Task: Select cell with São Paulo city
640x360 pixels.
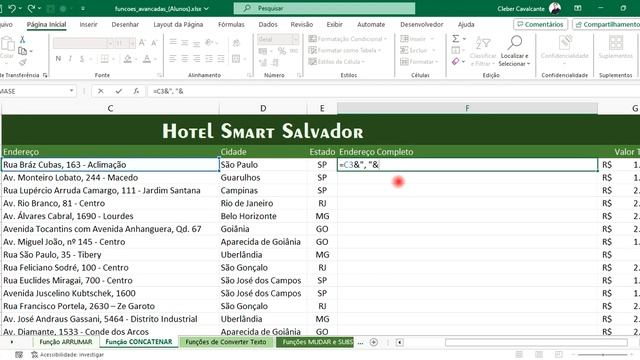Action: coord(263,164)
